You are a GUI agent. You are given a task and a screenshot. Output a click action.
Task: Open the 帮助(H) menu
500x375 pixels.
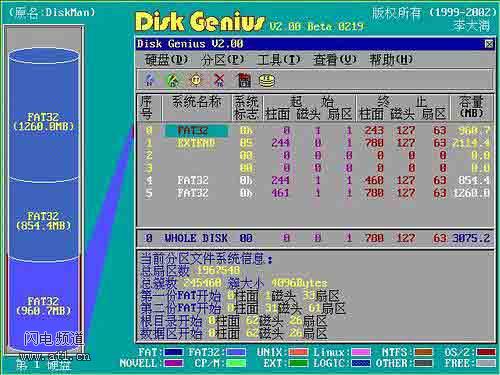coord(391,60)
